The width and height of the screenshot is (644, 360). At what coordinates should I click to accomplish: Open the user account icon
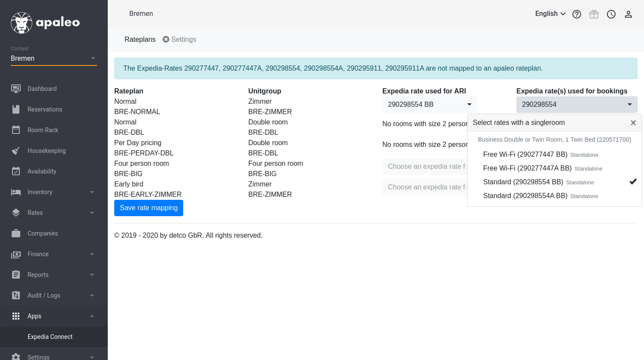(628, 14)
